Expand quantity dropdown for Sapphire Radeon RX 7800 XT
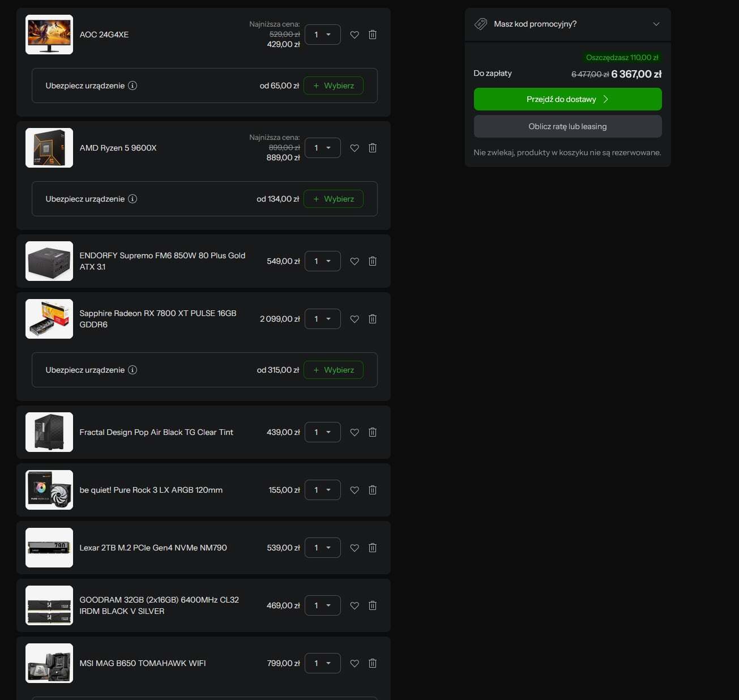This screenshot has width=739, height=700. [x=323, y=319]
